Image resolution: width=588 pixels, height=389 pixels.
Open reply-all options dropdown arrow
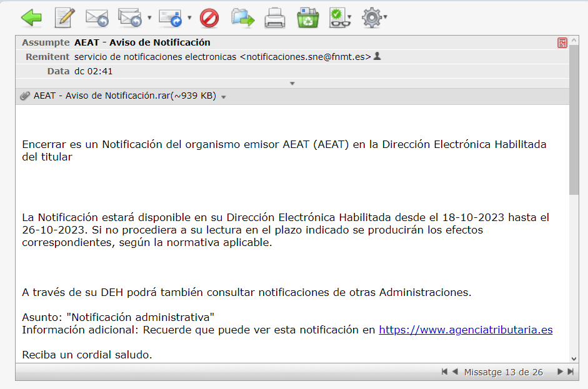(149, 17)
